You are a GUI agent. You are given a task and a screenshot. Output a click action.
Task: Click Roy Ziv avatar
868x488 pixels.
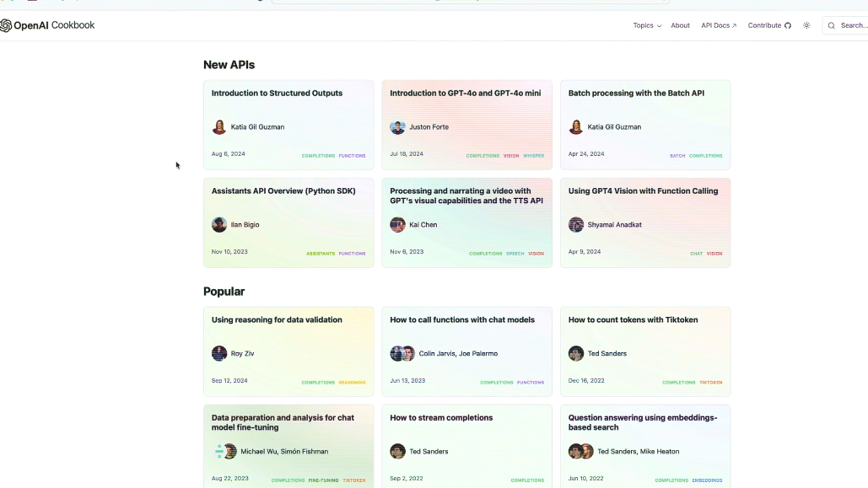(219, 353)
